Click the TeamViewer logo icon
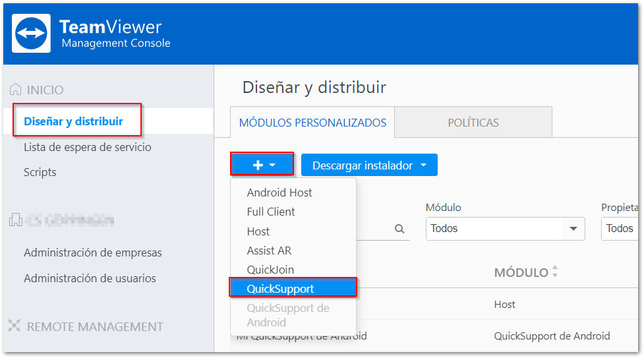 [x=31, y=33]
